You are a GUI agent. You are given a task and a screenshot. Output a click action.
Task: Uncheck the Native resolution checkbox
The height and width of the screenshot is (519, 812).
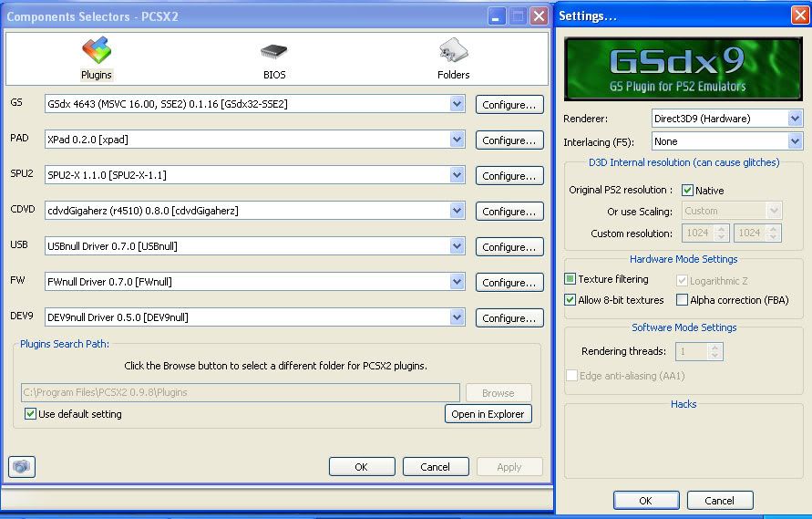click(687, 191)
